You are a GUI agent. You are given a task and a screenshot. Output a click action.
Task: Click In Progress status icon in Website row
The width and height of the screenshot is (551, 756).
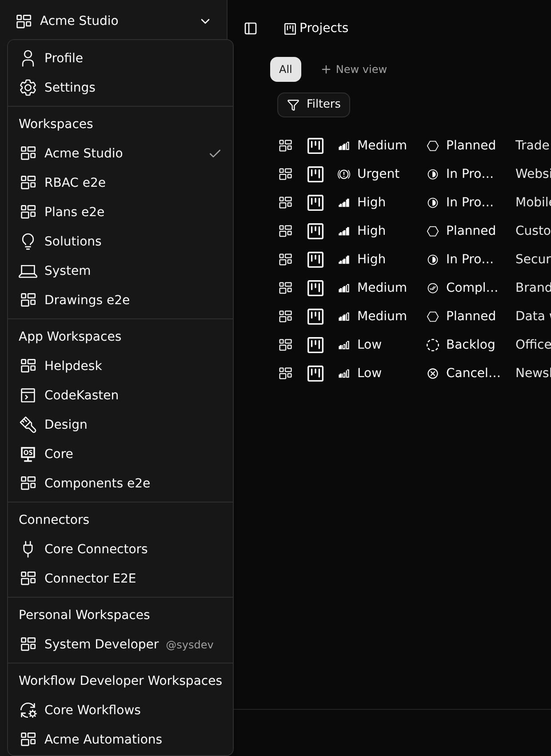pos(433,174)
